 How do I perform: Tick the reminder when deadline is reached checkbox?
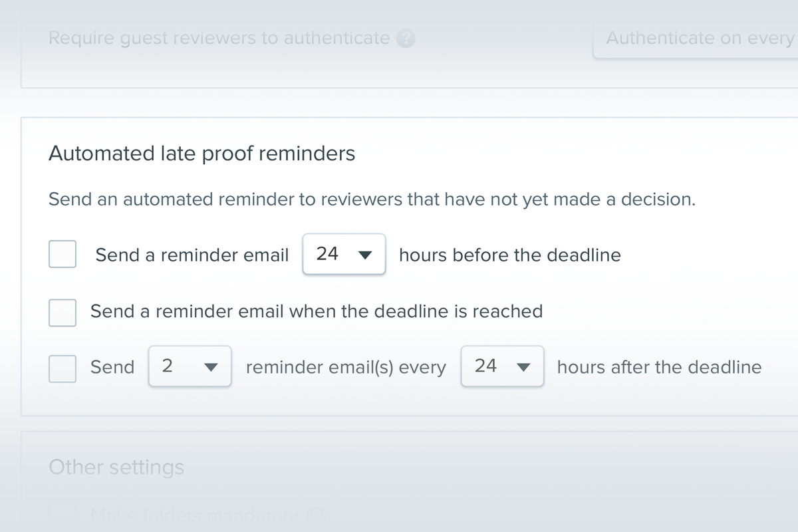click(63, 311)
